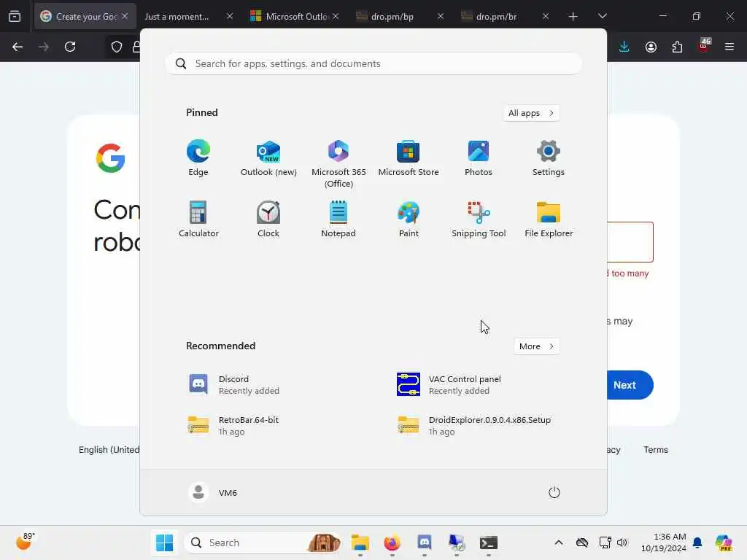Open Edge from pinned apps

[198, 158]
